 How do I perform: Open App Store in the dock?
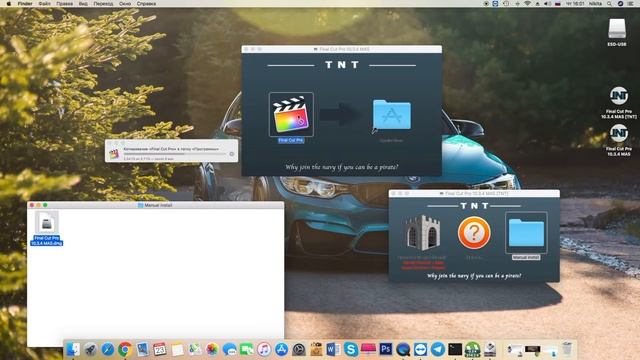281,349
